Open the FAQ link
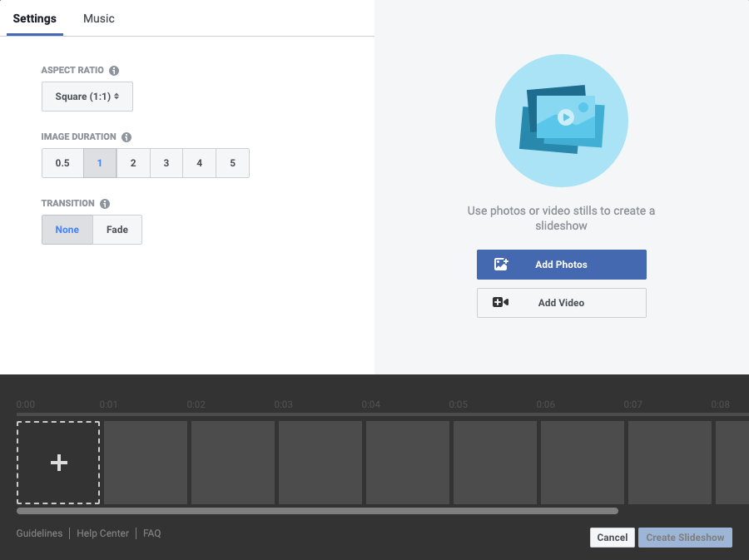This screenshot has height=560, width=749. [x=152, y=533]
